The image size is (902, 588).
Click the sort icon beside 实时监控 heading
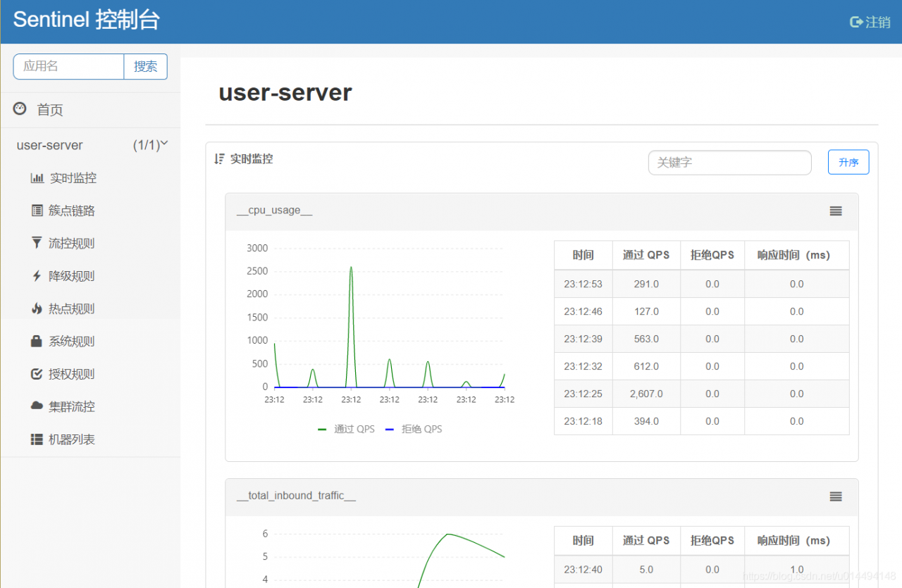219,159
